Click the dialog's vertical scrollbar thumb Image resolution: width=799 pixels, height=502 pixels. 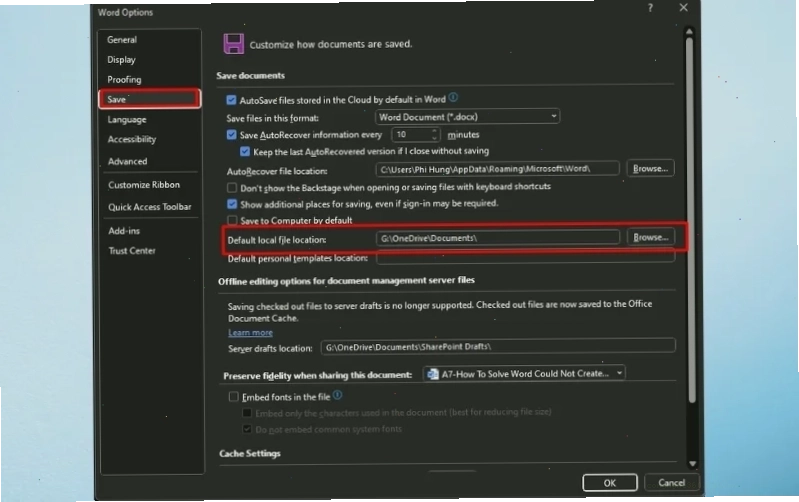(690, 219)
